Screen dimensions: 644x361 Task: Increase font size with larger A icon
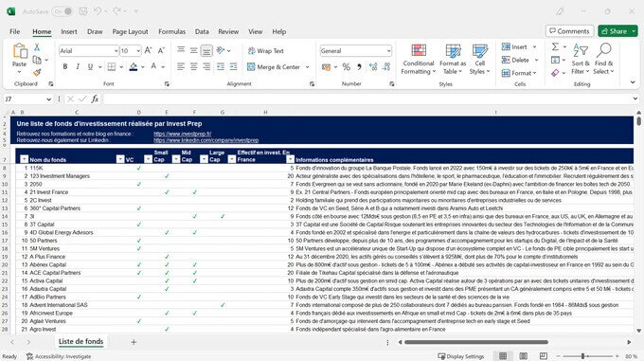149,50
